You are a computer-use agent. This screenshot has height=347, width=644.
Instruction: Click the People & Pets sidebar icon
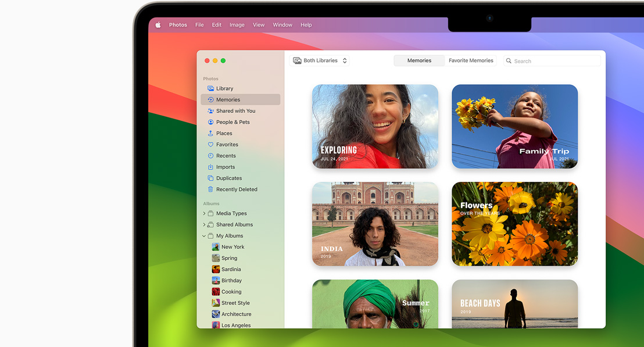[210, 121]
